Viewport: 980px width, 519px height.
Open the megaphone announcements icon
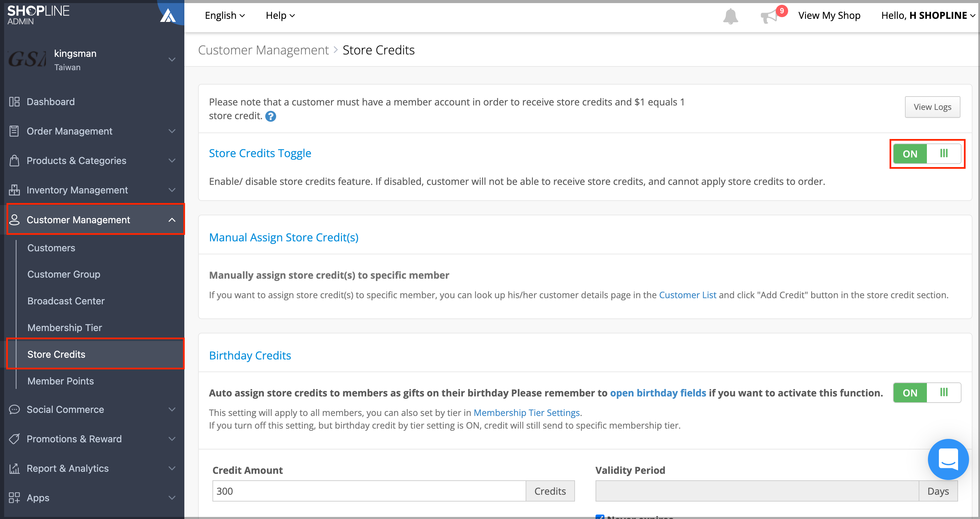[x=769, y=16]
